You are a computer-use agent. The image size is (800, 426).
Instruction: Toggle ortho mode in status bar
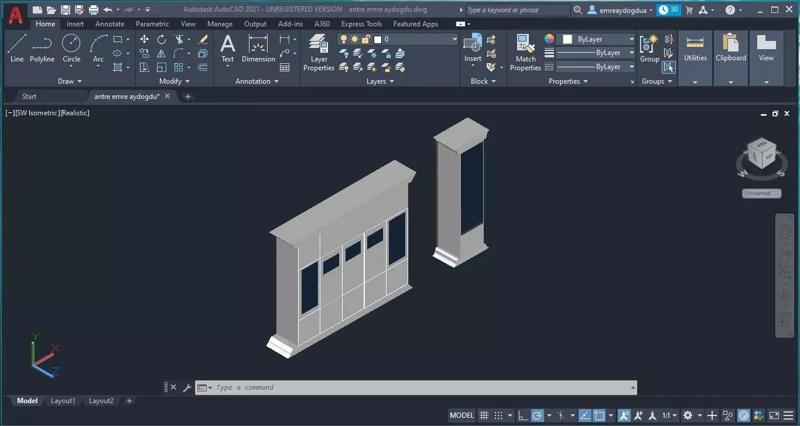(522, 415)
